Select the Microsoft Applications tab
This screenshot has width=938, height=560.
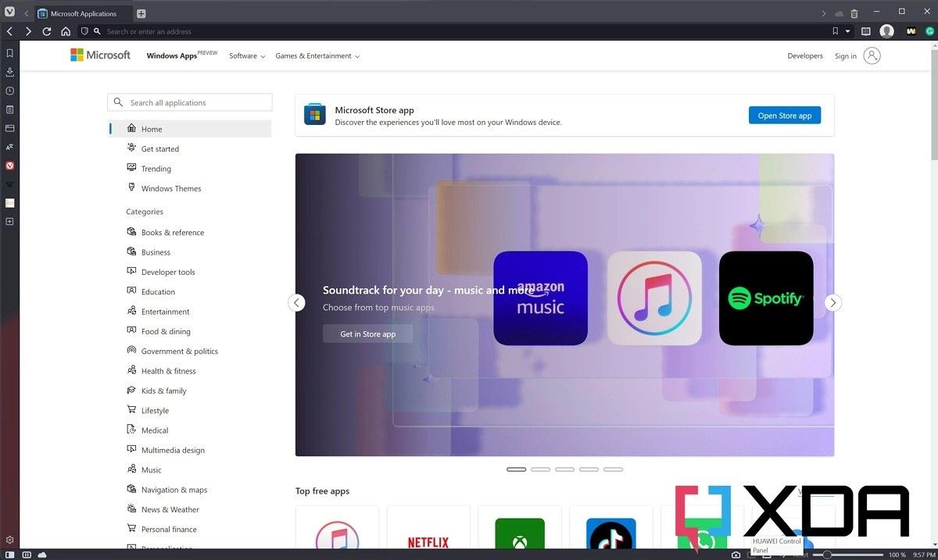83,14
